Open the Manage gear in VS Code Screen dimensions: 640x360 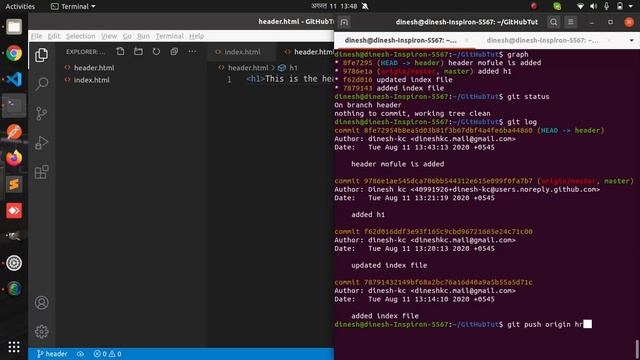41,331
